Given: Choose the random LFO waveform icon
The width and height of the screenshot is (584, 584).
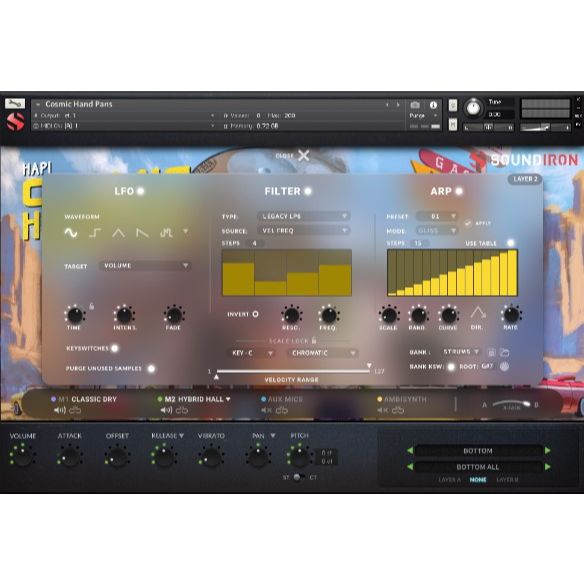Looking at the screenshot, I should click(166, 233).
